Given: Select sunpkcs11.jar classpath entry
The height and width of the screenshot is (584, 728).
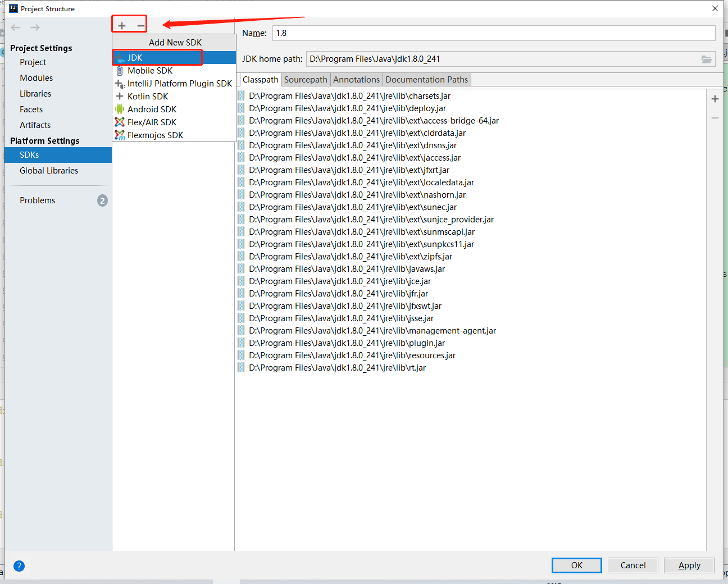Looking at the screenshot, I should [471, 244].
